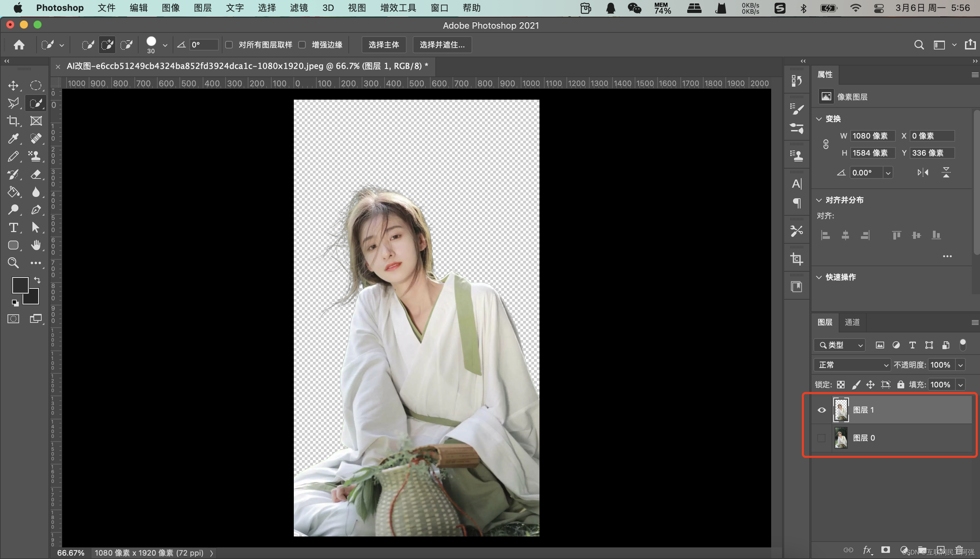
Task: Select the Hand tool
Action: pos(36,245)
